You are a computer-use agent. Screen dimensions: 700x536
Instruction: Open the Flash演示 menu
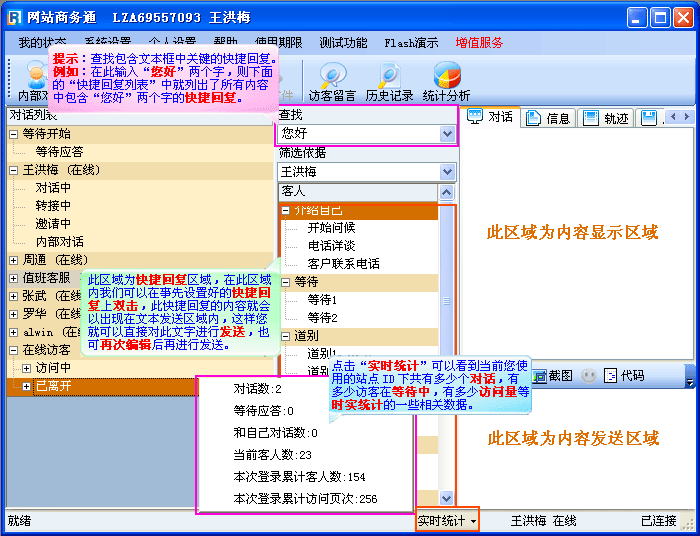tap(411, 43)
